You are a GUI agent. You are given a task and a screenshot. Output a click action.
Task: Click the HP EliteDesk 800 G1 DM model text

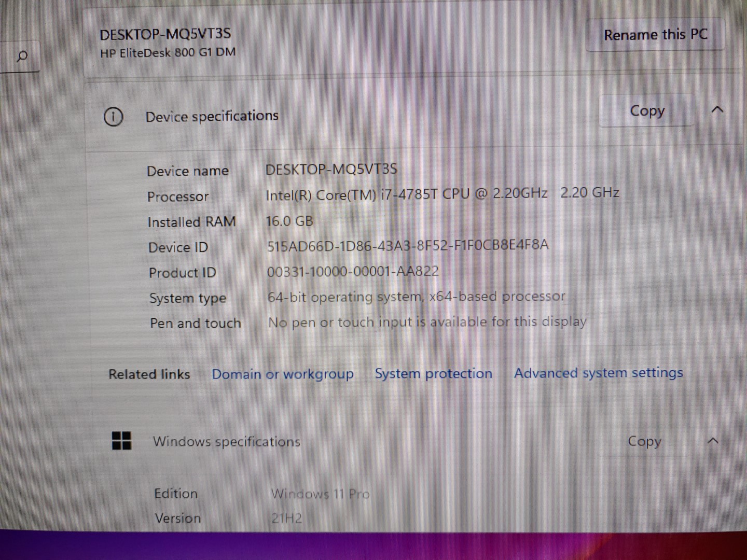(168, 52)
